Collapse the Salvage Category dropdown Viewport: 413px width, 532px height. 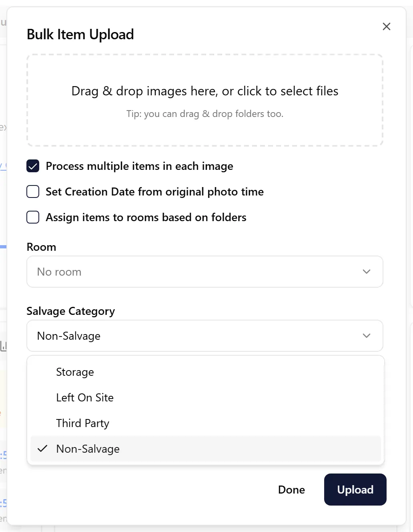tap(205, 336)
